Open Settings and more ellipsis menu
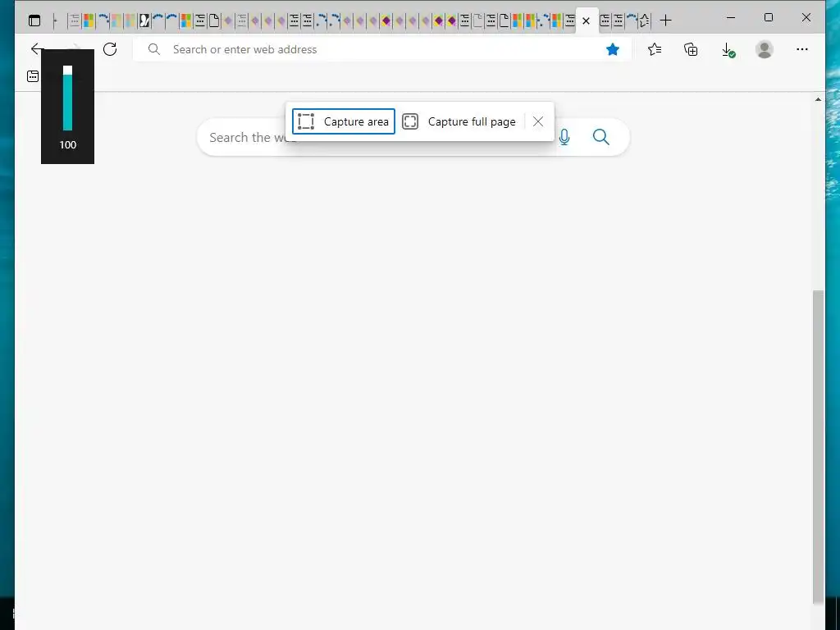This screenshot has width=840, height=630. tap(802, 49)
